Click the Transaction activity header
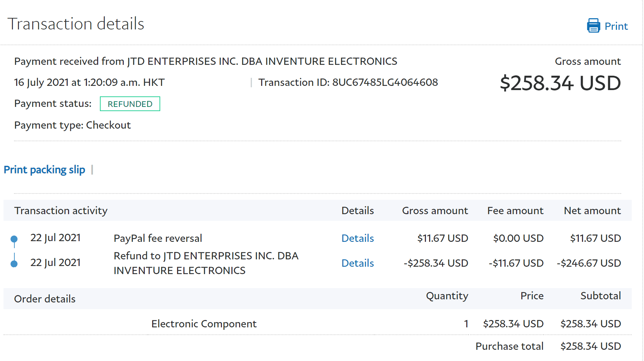This screenshot has height=361, width=644. pos(61,211)
